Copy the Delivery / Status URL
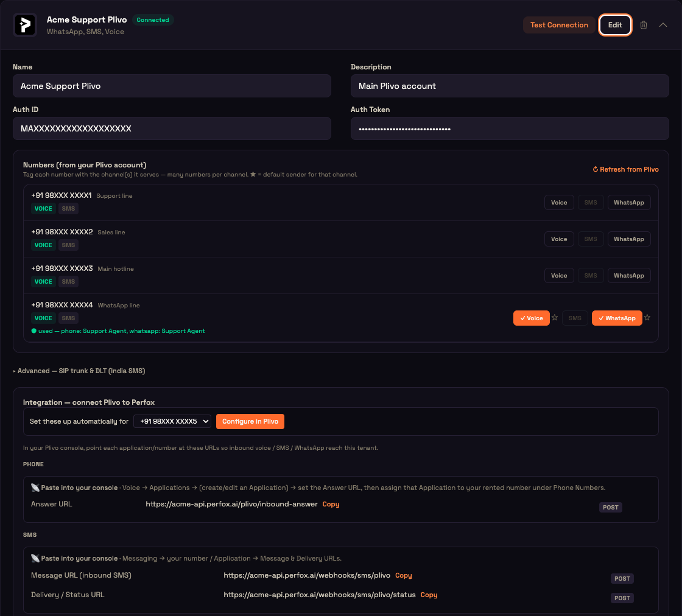The width and height of the screenshot is (682, 616). 429,595
